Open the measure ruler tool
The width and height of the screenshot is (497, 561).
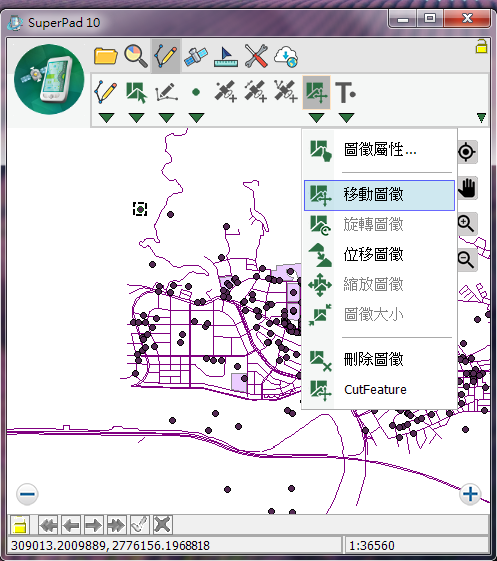(226, 57)
